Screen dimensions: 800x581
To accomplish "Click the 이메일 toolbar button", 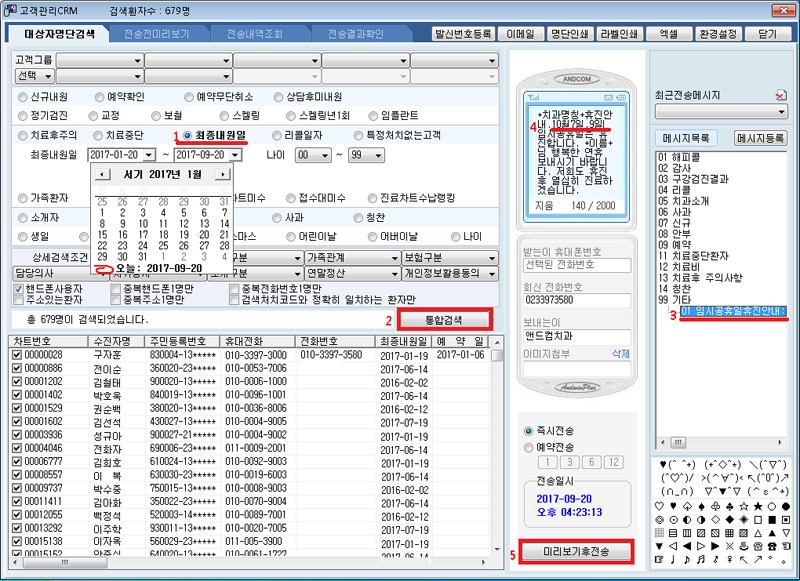I will coord(521,33).
